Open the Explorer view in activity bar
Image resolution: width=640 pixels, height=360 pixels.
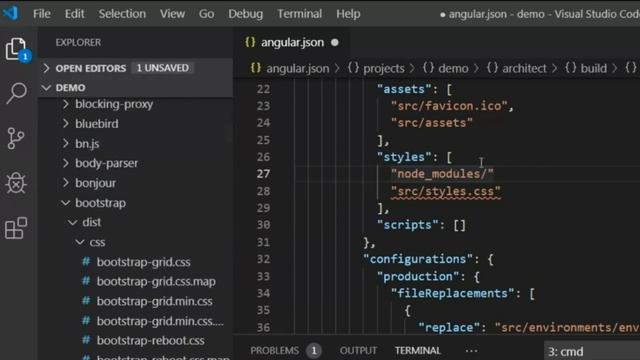click(17, 49)
